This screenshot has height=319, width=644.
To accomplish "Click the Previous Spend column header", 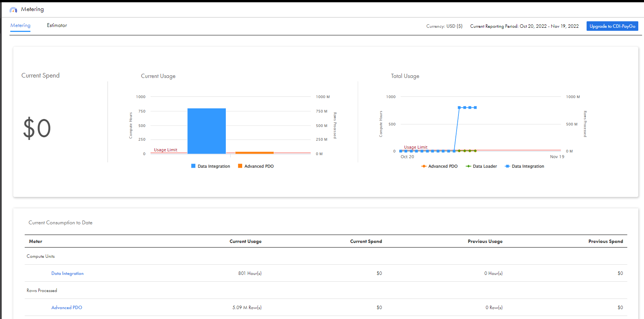I will [606, 241].
